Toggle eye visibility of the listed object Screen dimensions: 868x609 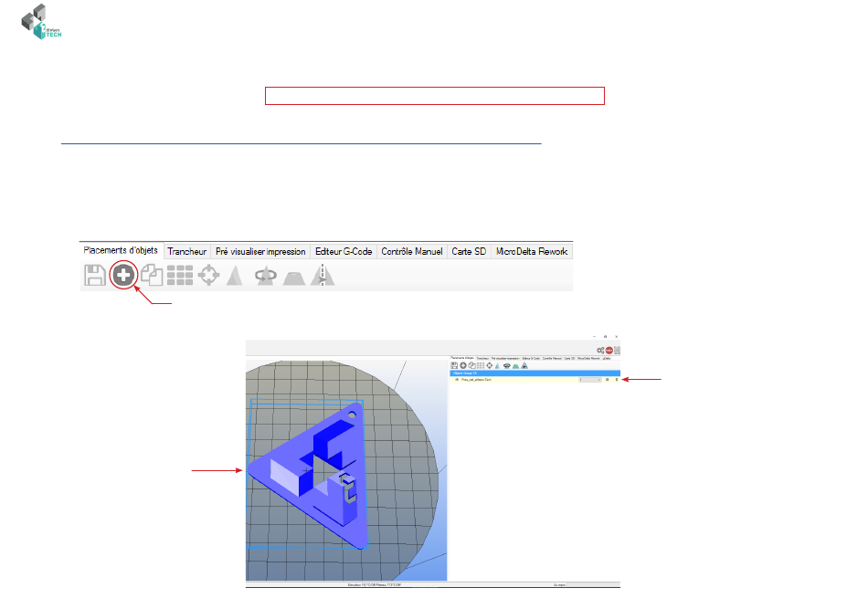click(457, 380)
